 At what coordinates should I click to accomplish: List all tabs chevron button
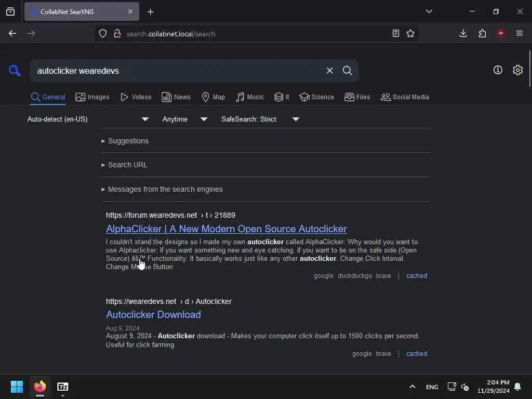[x=429, y=11]
